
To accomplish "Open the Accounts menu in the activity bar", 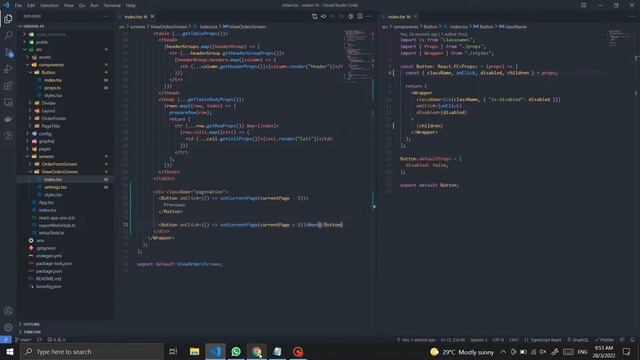I will [8, 311].
